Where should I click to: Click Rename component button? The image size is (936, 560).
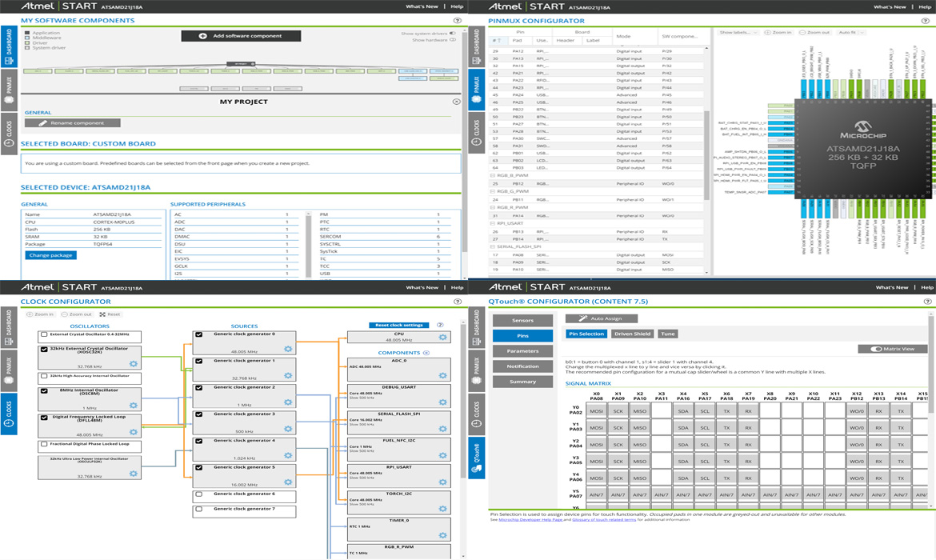[x=72, y=123]
